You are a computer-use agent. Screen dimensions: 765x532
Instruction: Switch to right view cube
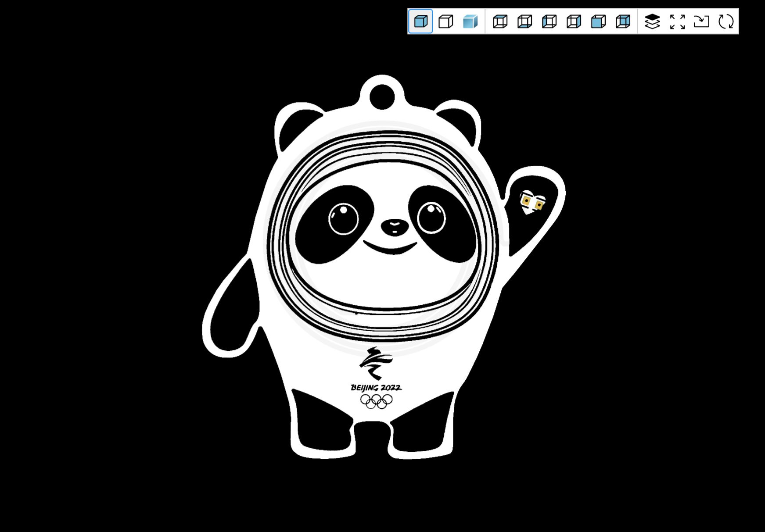(x=574, y=21)
